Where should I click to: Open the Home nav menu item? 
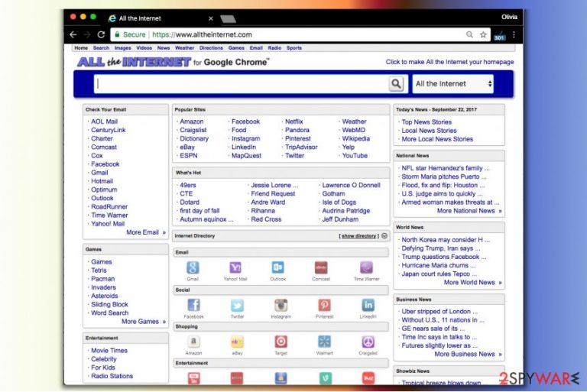(81, 48)
